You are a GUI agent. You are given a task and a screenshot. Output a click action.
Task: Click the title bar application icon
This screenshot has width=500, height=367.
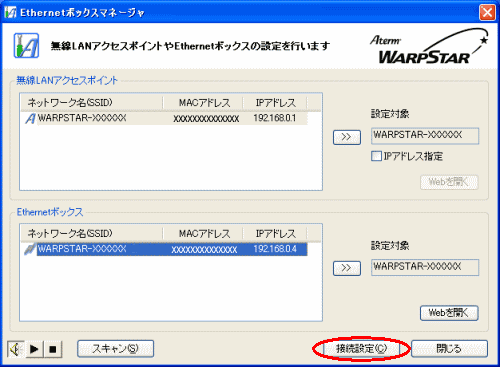coord(10,12)
